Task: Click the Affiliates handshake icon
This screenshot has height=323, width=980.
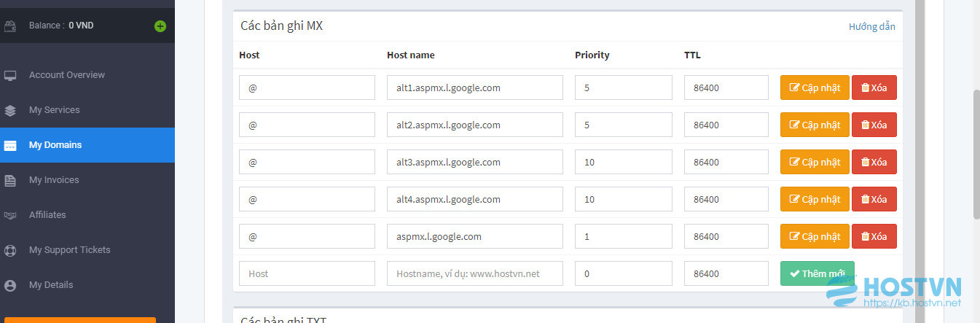Action: click(x=10, y=215)
